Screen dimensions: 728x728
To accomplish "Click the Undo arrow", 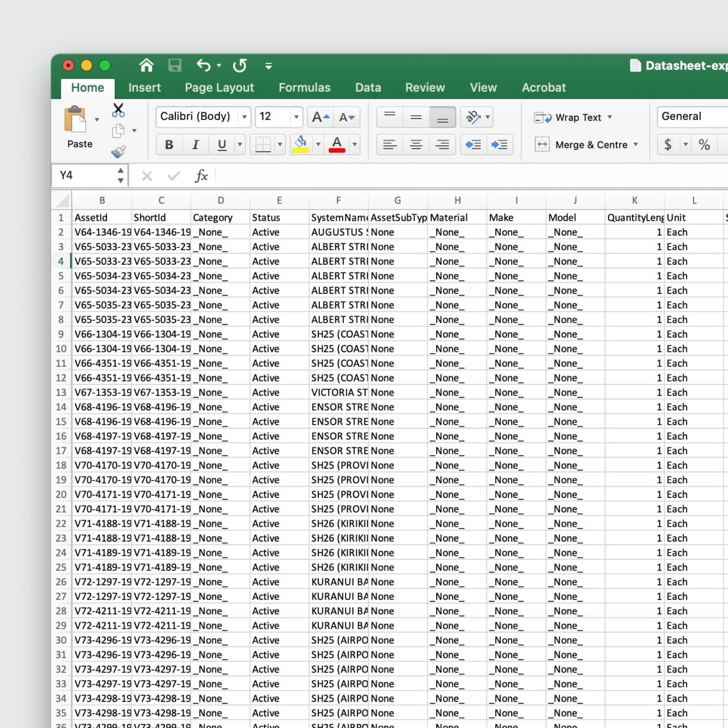I will click(x=202, y=66).
